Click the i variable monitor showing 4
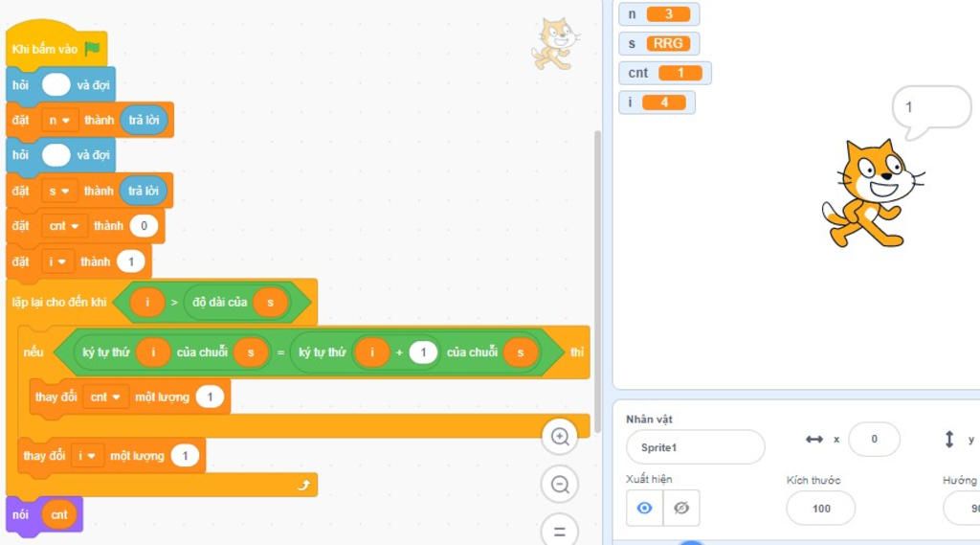Image resolution: width=980 pixels, height=545 pixels. 657,102
